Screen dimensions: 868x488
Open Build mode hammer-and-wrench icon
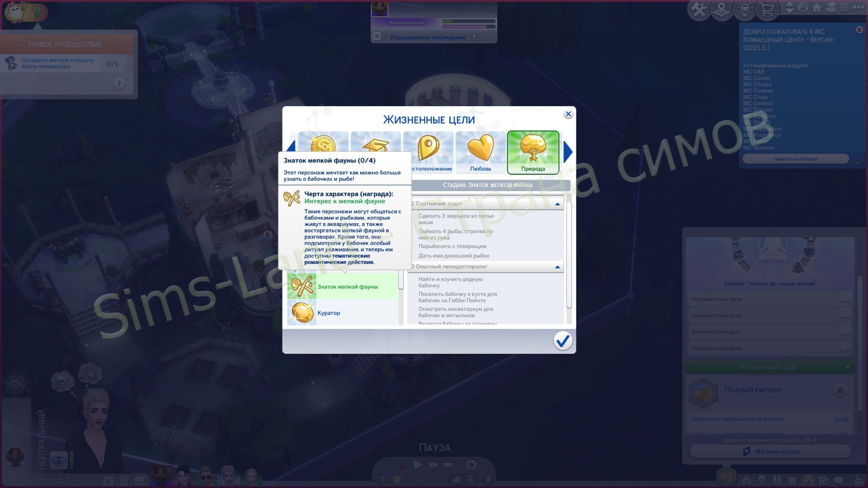point(699,10)
